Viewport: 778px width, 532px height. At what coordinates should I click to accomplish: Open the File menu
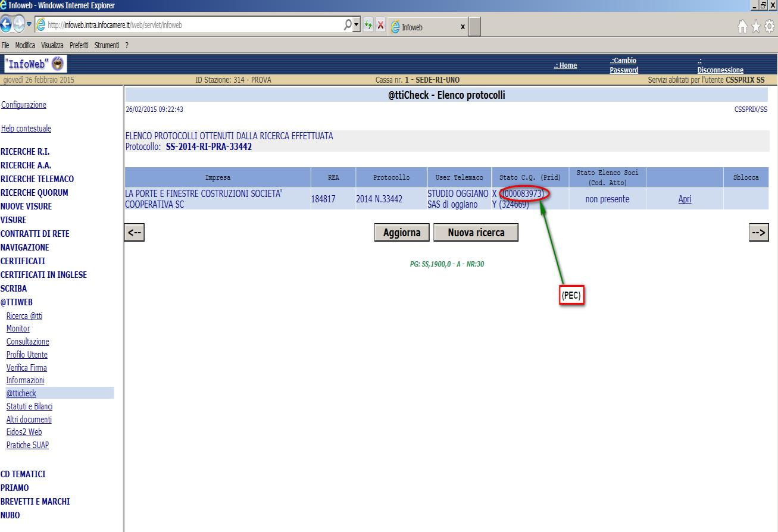(x=5, y=46)
